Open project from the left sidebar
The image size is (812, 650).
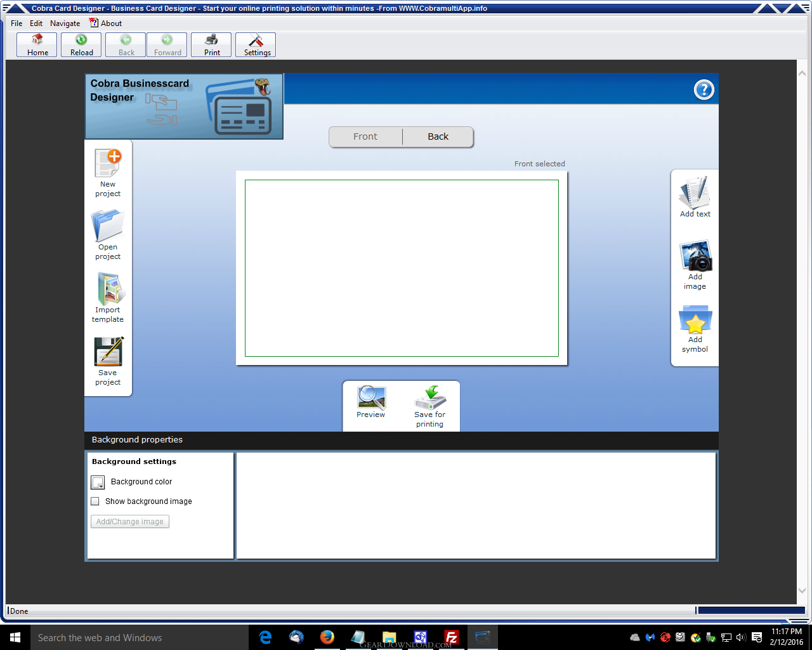[108, 235]
